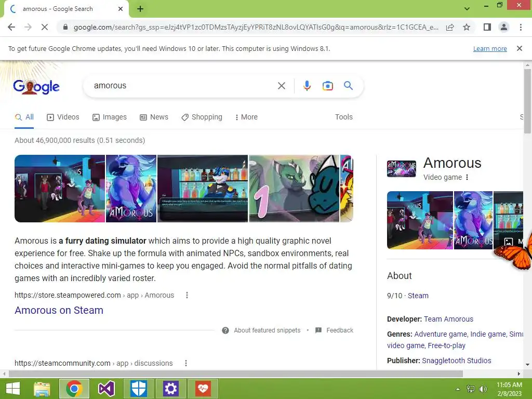Screen dimensions: 532x399
Task: Open the blue bird Amorous cover thumbnail
Action: click(x=131, y=189)
